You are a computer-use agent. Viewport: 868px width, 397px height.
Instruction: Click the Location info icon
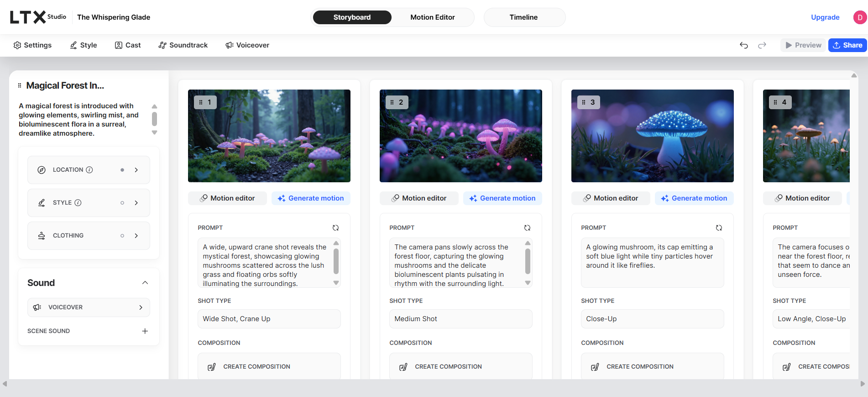[x=89, y=170]
